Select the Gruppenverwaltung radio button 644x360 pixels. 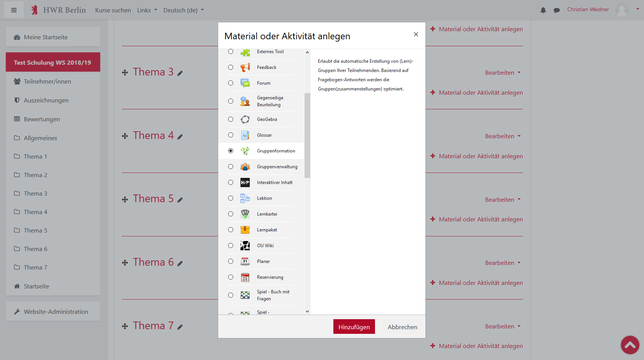coord(230,166)
